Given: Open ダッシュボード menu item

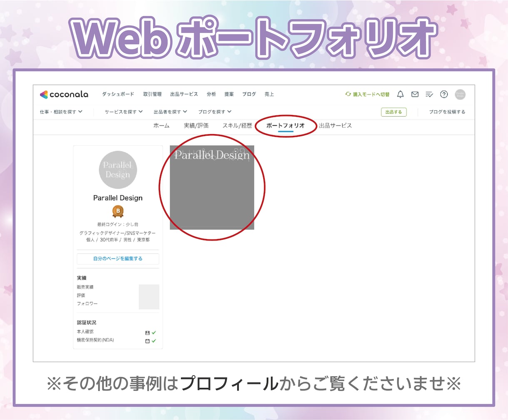Looking at the screenshot, I should click(x=118, y=94).
